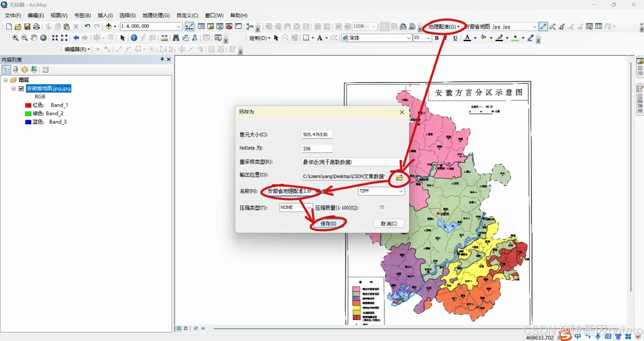
Task: Open the Python window icon
Action: coord(238,26)
